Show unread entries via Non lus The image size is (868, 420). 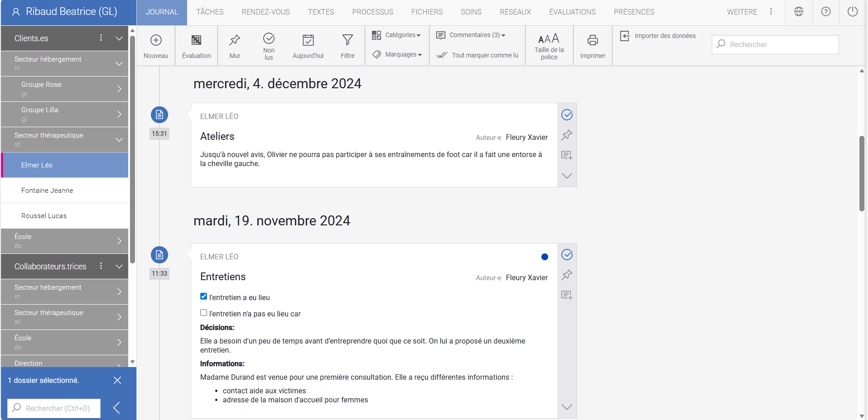click(269, 45)
